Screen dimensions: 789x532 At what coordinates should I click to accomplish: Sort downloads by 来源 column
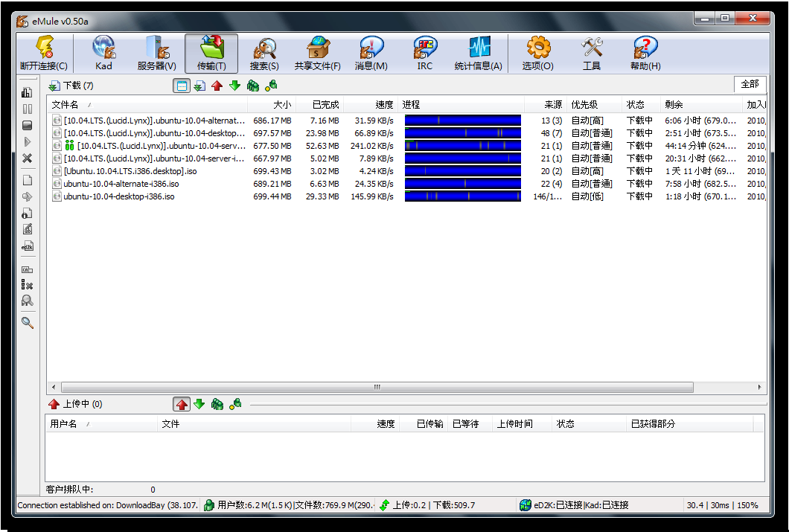click(x=546, y=105)
